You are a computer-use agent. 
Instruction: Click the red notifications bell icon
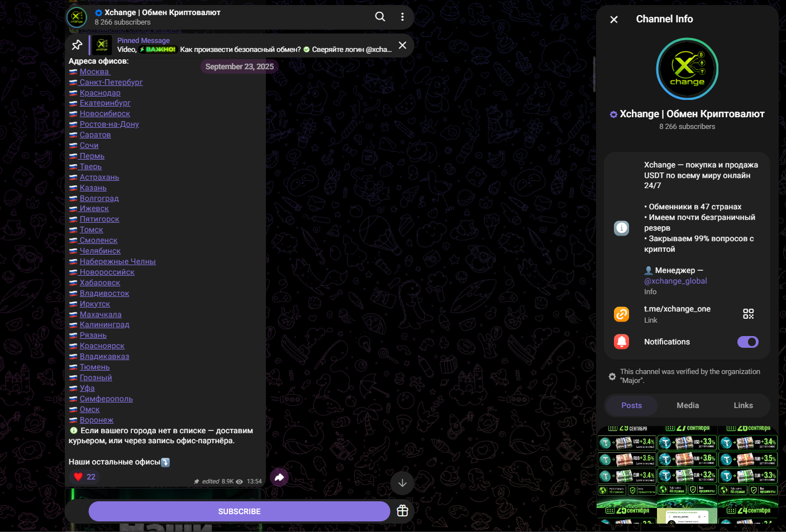[x=622, y=342]
